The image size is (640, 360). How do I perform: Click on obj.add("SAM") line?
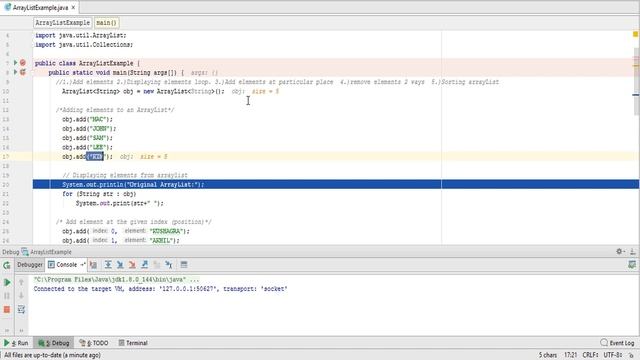[x=87, y=138]
